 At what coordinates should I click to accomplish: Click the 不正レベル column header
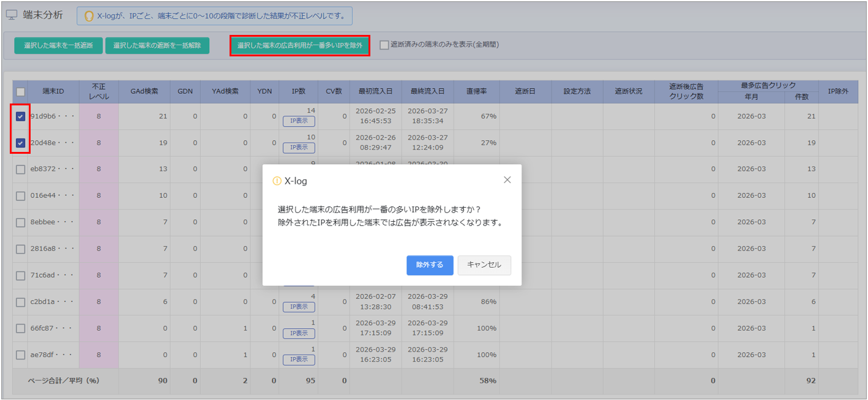click(99, 91)
